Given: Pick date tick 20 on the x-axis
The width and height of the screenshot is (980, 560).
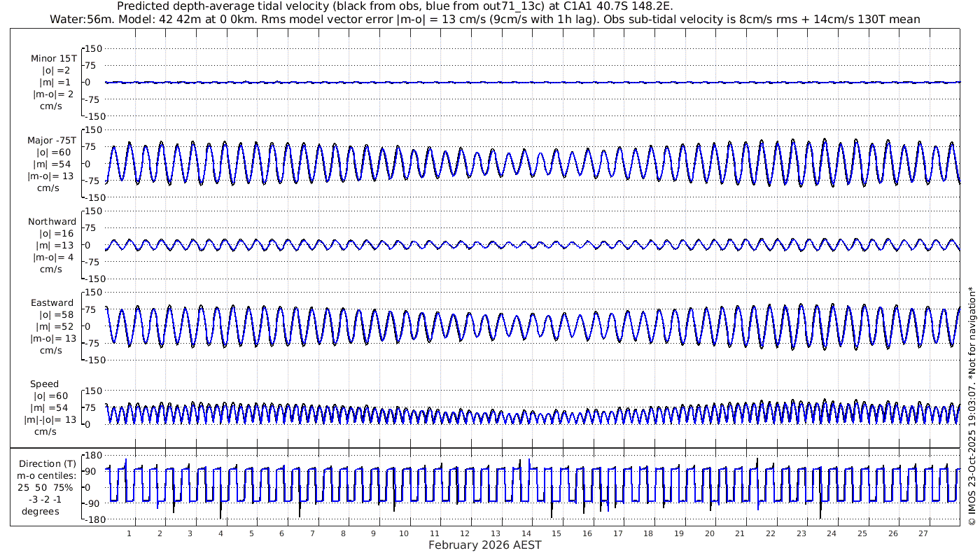Looking at the screenshot, I should [x=710, y=533].
